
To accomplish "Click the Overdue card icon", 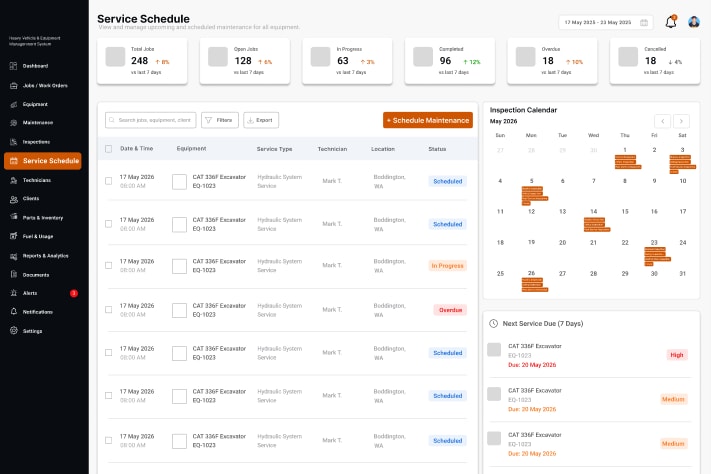I will pos(526,57).
